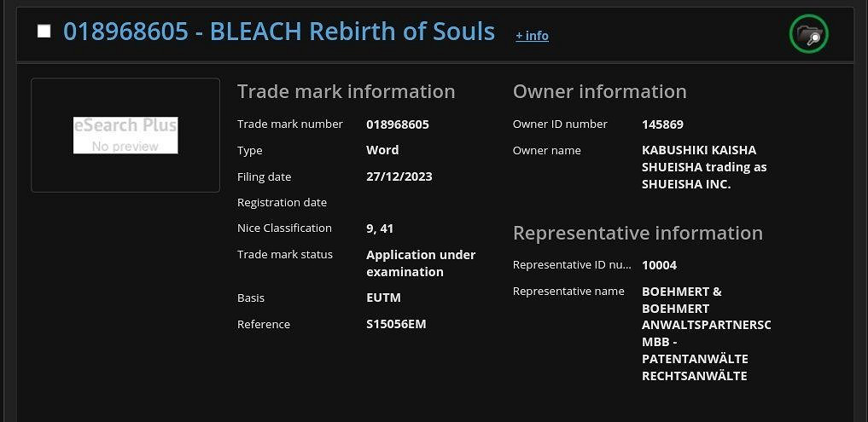The width and height of the screenshot is (868, 422).
Task: Click the owner ID number 145869
Action: [662, 124]
